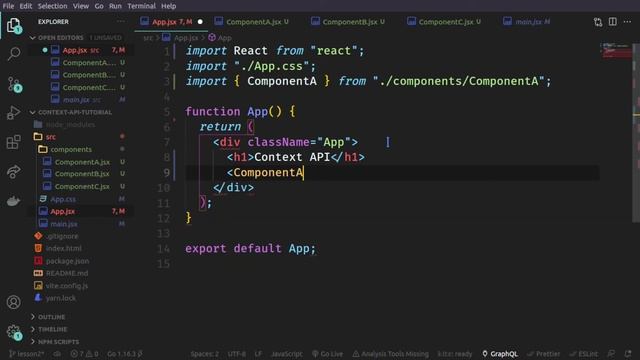Open the Selection menu
The width and height of the screenshot is (640, 360).
click(x=53, y=6)
